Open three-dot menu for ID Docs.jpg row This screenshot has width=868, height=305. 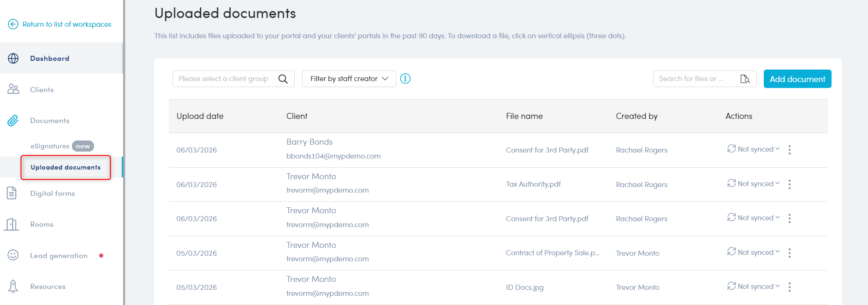click(789, 287)
